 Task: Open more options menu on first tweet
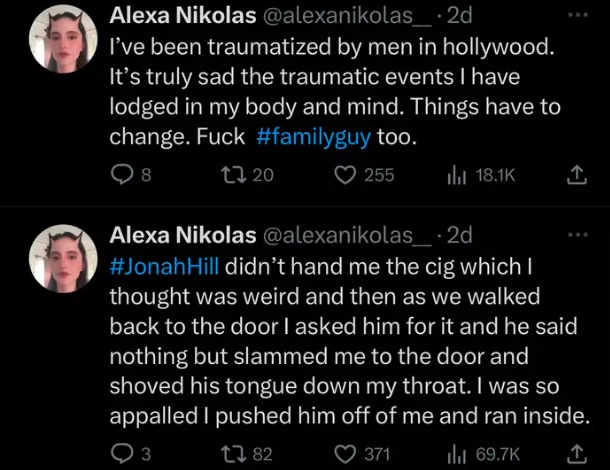click(577, 17)
